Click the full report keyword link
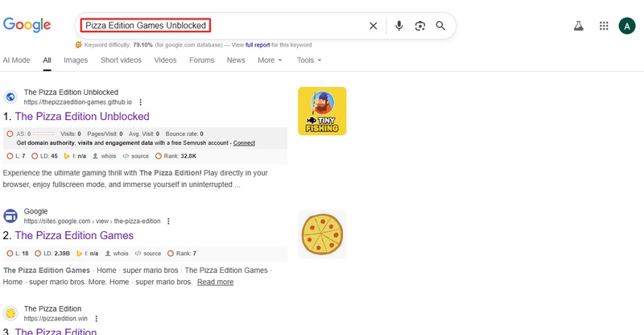 258,45
